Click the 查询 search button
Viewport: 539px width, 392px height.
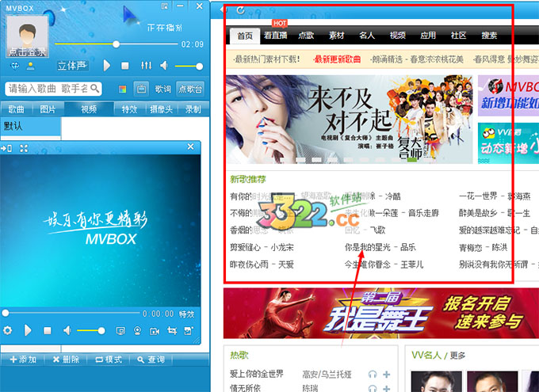point(151,360)
